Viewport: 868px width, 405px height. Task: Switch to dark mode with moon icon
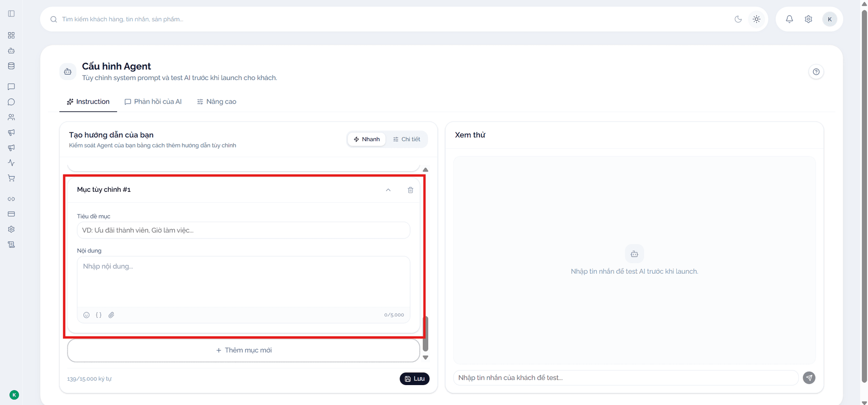pos(738,19)
